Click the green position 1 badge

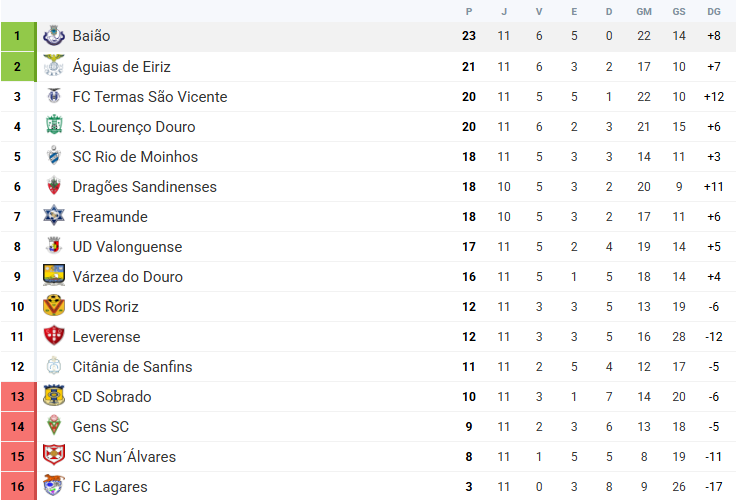point(17,37)
